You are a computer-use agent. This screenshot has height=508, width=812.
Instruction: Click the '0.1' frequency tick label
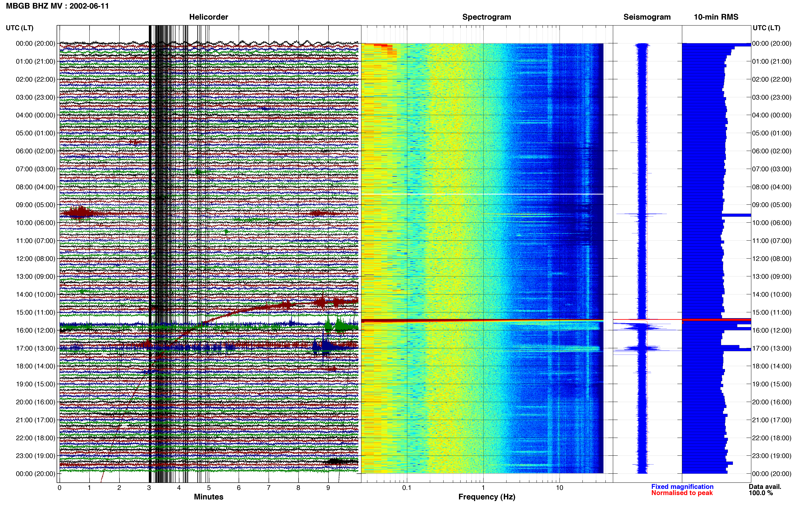(407, 487)
